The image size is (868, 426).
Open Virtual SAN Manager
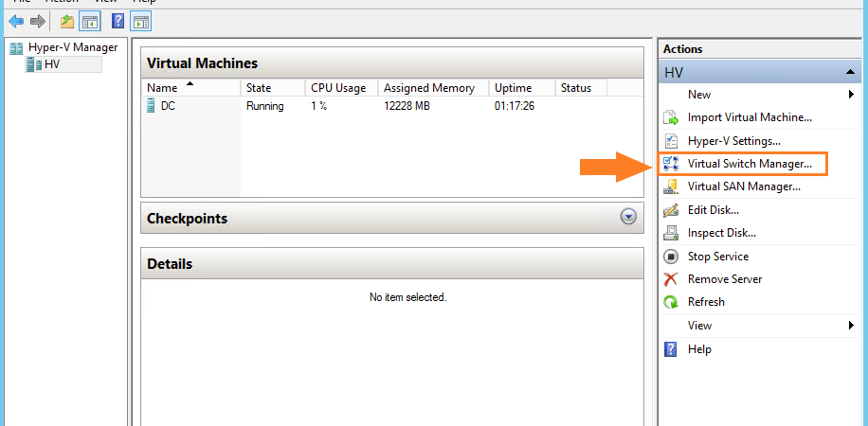[x=744, y=186]
